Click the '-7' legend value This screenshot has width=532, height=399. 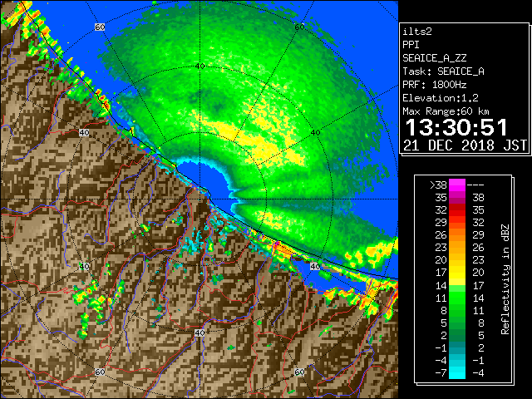pyautogui.click(x=441, y=372)
